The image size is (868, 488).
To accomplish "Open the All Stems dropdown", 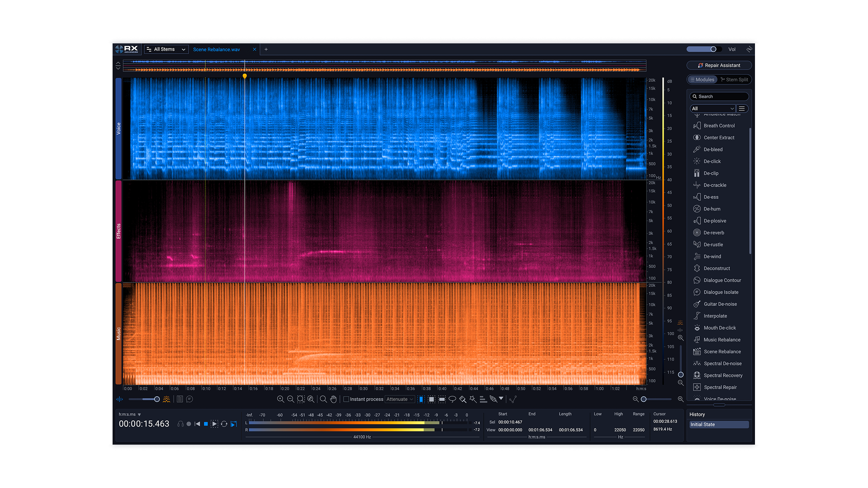I will (166, 49).
